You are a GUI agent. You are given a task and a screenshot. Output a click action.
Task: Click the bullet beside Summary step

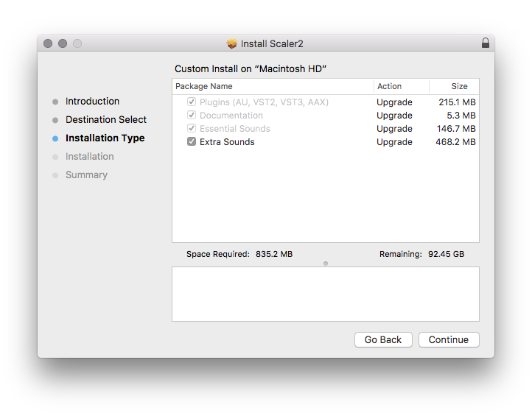tap(55, 175)
